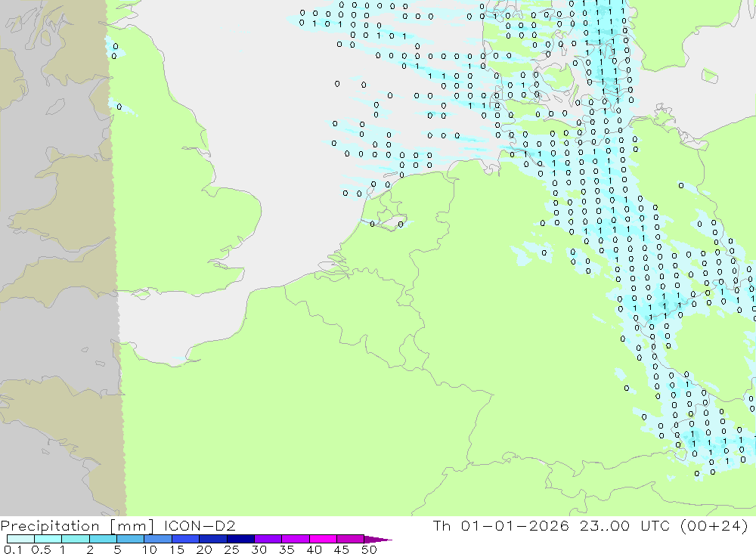Pick the 15–20 mm blue legend swatch
756x554 pixels.
(185, 539)
